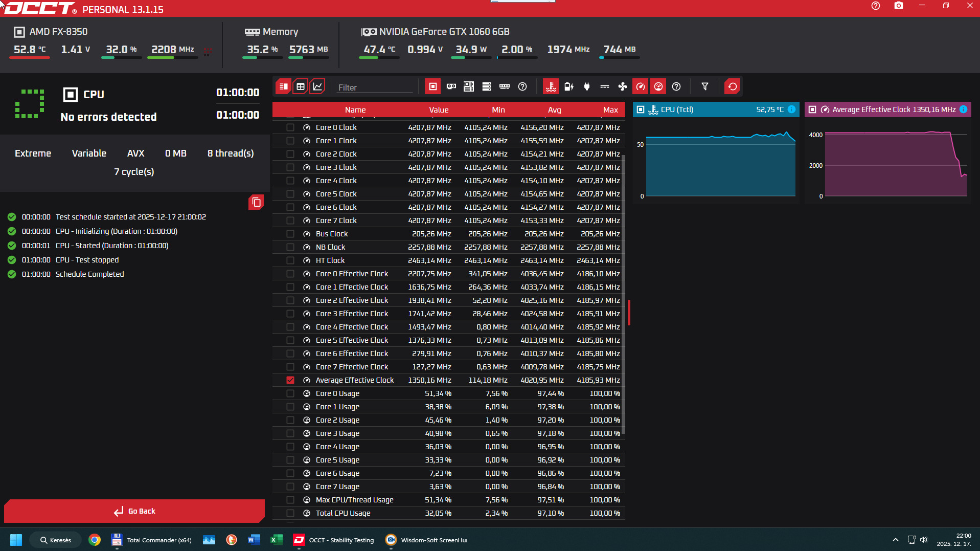
Task: Toggle the CPU sensor filter icon
Action: (432, 86)
